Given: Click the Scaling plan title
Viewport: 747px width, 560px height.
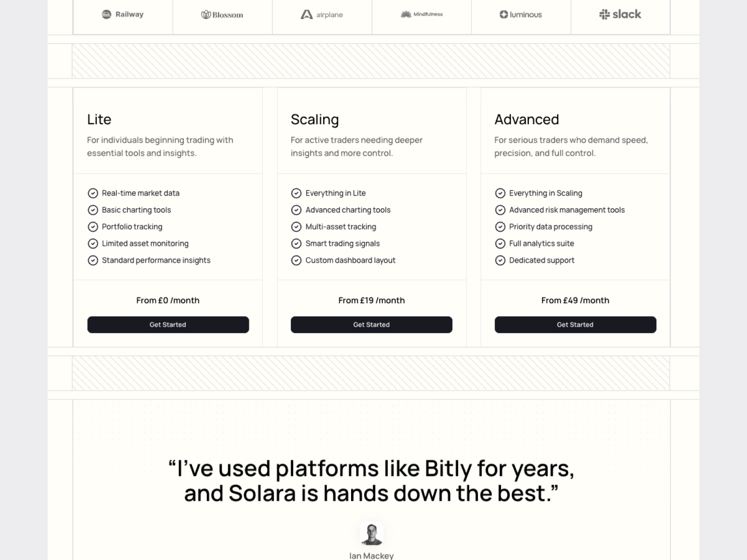Looking at the screenshot, I should (315, 120).
